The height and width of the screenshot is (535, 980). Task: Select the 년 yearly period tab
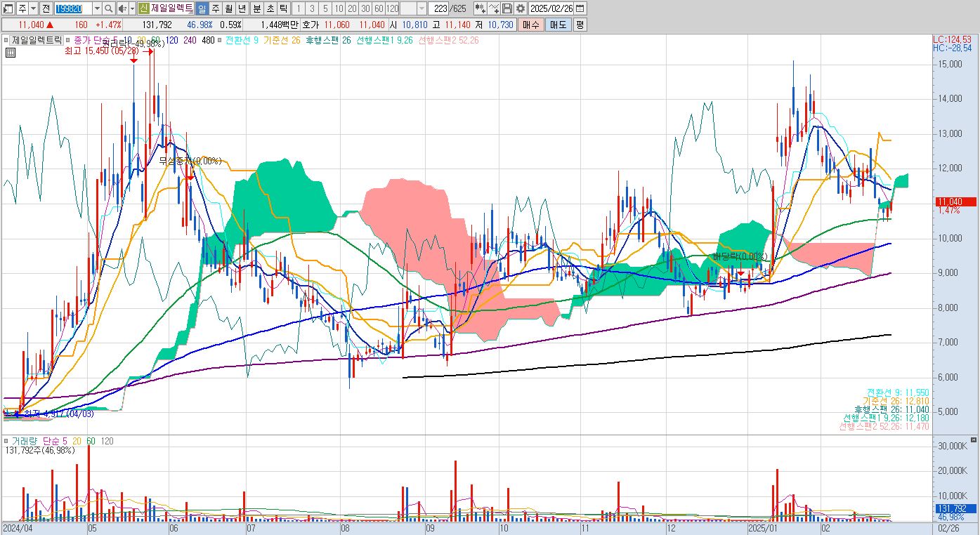click(242, 8)
